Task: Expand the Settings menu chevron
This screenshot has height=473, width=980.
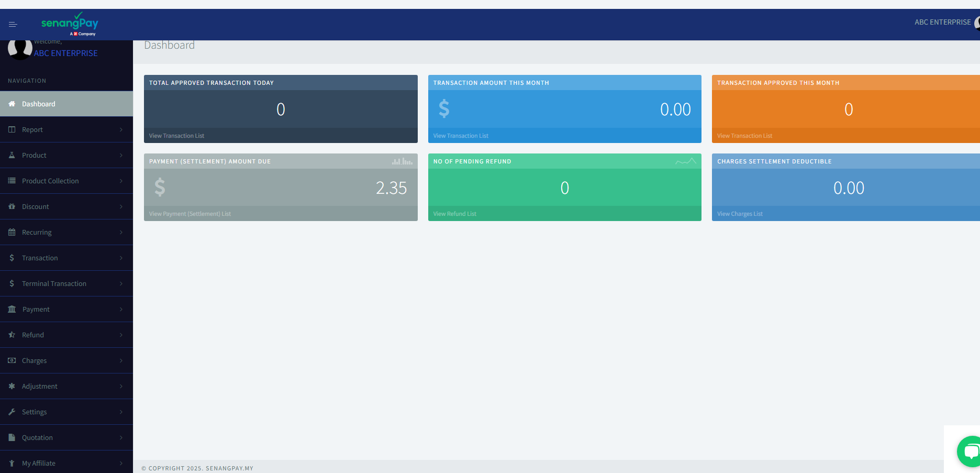Action: pyautogui.click(x=121, y=412)
